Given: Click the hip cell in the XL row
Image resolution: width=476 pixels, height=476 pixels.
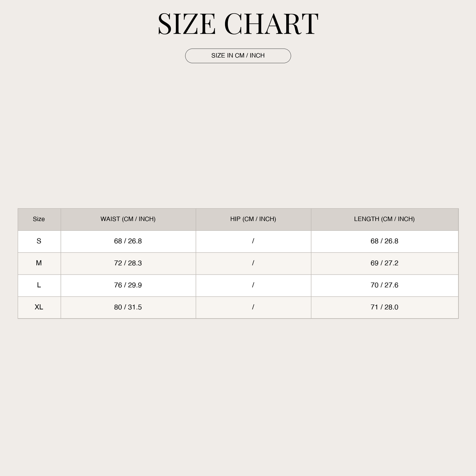Looking at the screenshot, I should pos(253,307).
